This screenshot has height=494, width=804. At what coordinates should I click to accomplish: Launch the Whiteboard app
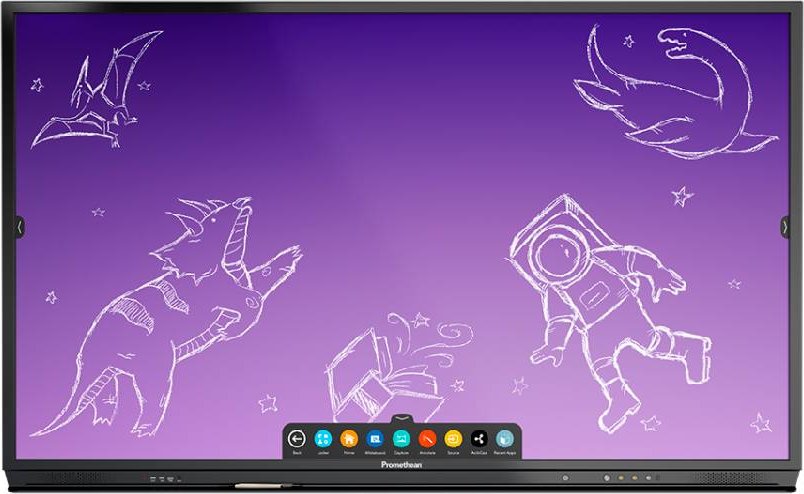tap(375, 438)
